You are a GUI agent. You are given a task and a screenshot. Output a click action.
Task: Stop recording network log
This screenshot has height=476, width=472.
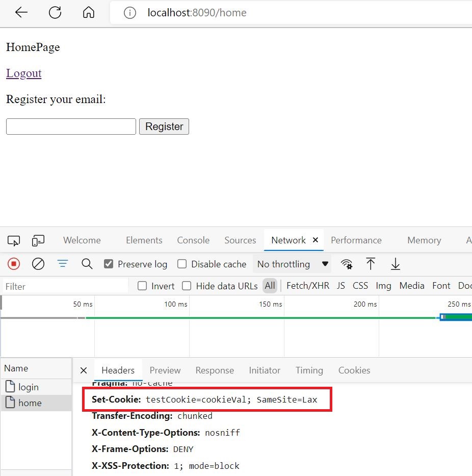point(14,264)
